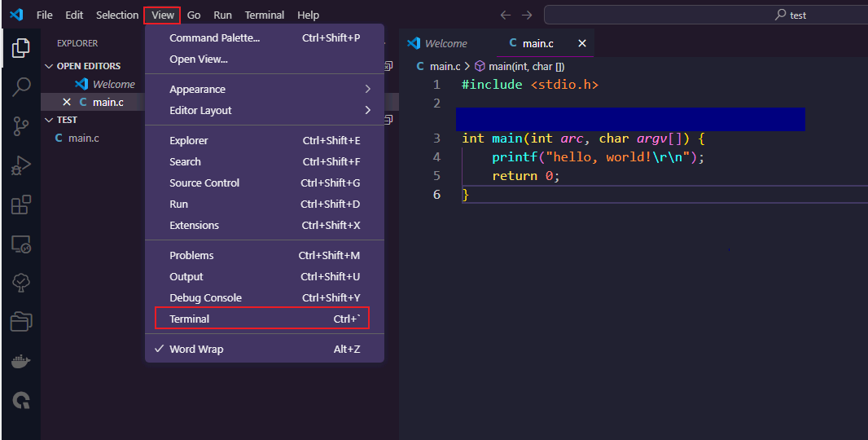The width and height of the screenshot is (868, 440).
Task: Choose Command Palette from View menu
Action: point(265,37)
